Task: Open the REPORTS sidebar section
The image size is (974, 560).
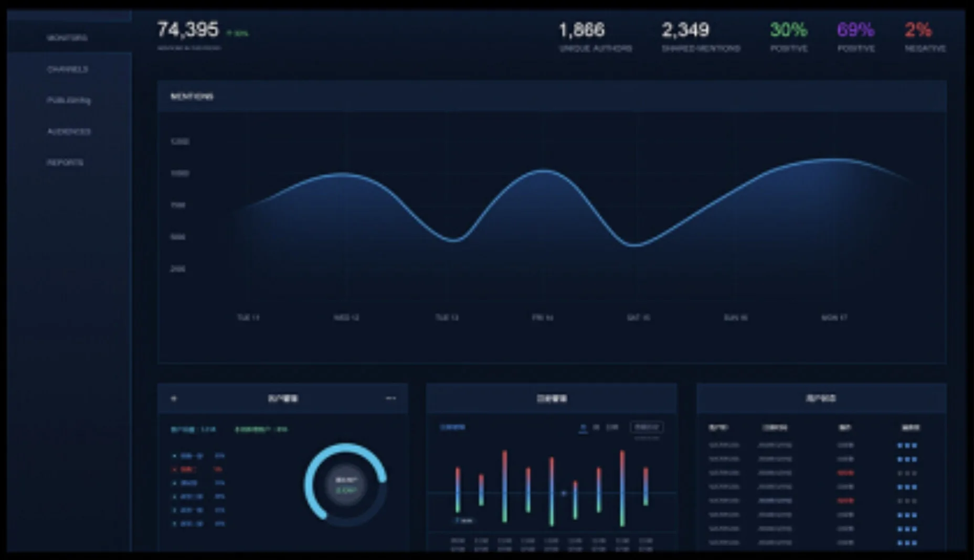Action: (65, 163)
